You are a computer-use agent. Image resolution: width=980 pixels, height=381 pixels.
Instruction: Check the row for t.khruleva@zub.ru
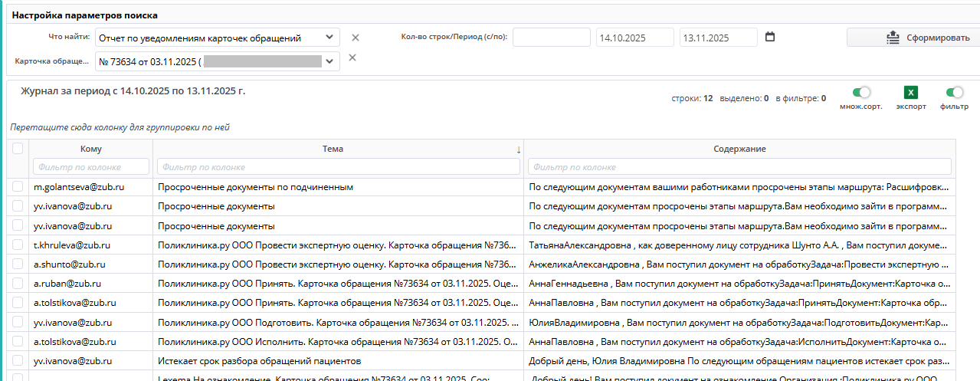pyautogui.click(x=18, y=245)
